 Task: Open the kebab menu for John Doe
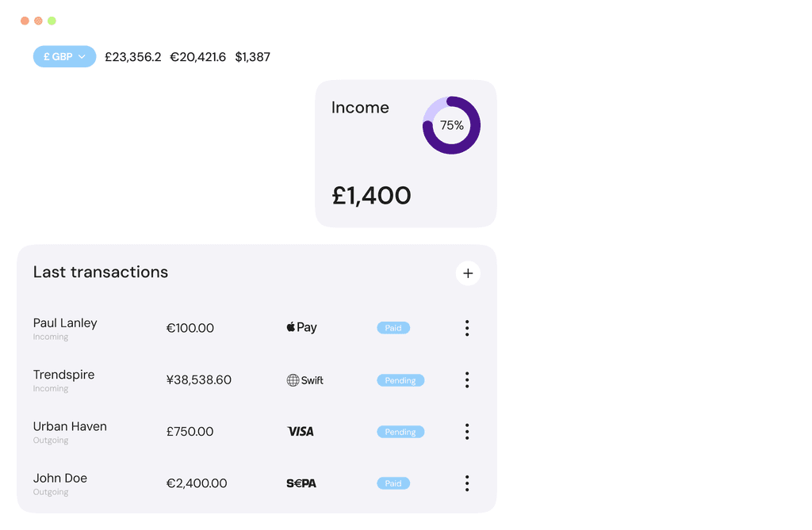pyautogui.click(x=467, y=483)
